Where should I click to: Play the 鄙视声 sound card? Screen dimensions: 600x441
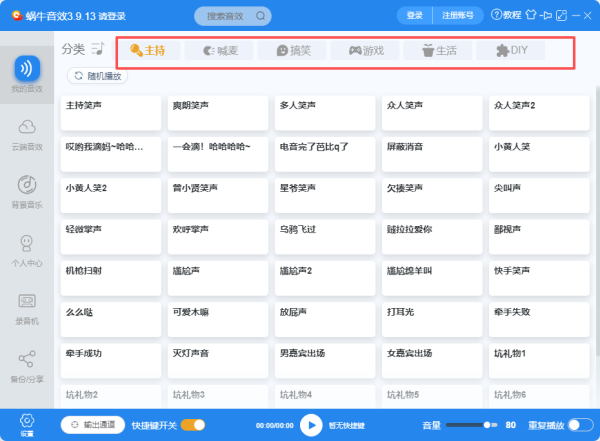(539, 237)
